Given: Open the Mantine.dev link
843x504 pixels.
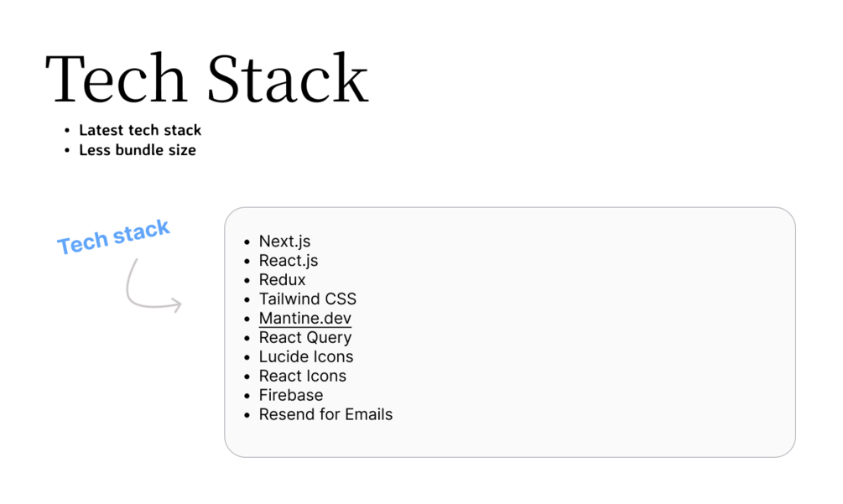Looking at the screenshot, I should [304, 319].
